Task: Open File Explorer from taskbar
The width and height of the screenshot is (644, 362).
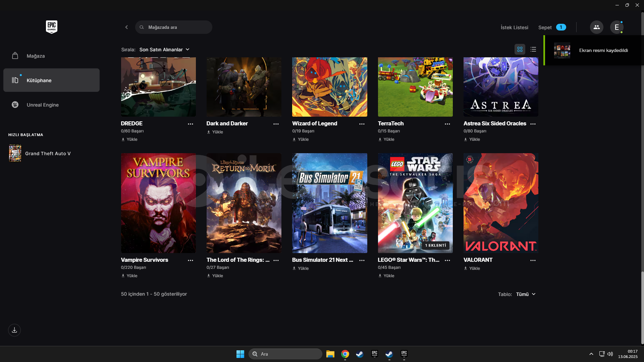Action: tap(330, 354)
